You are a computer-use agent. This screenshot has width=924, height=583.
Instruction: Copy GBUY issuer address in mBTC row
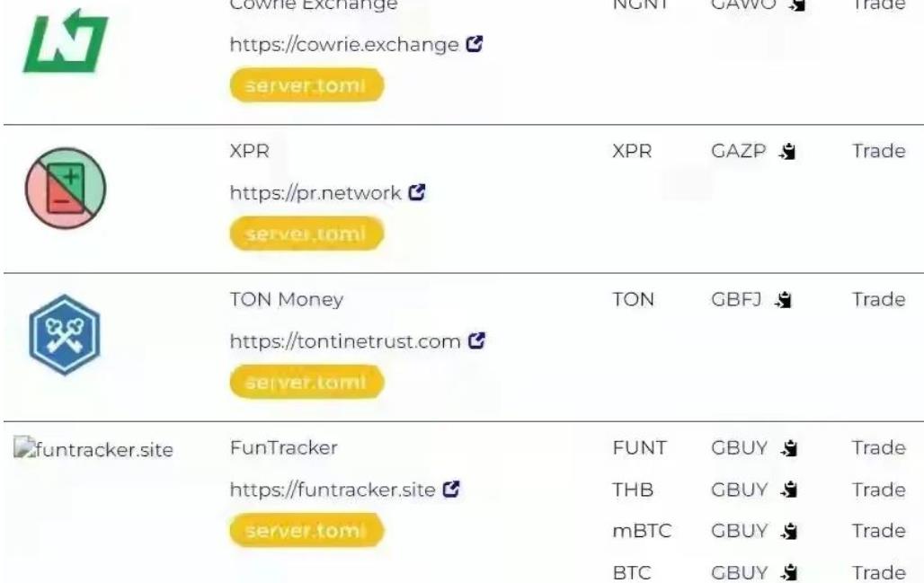coord(789,531)
